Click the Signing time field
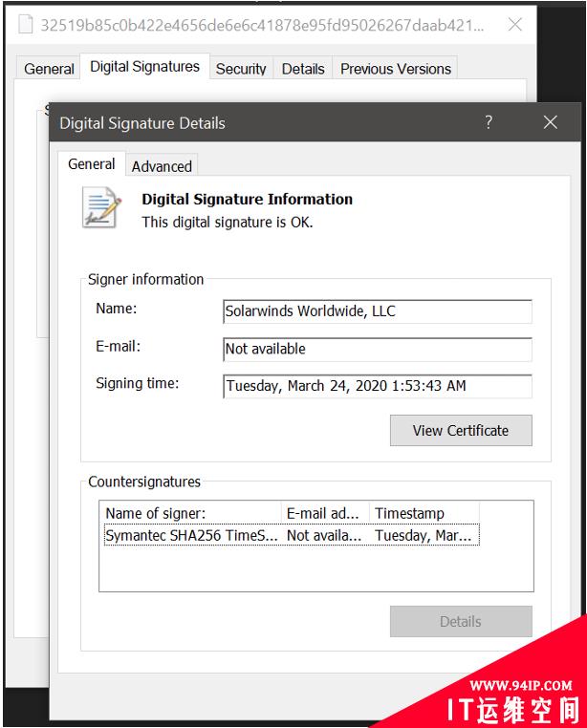 378,386
